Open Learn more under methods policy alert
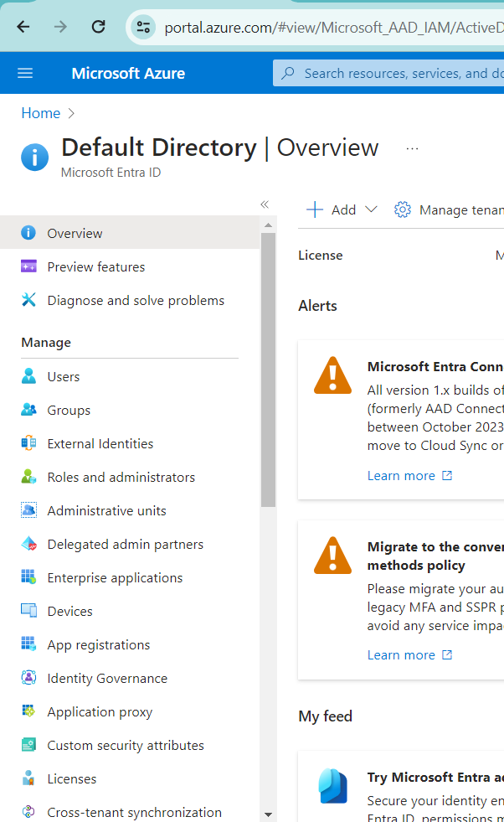The height and width of the screenshot is (822, 504). [409, 654]
